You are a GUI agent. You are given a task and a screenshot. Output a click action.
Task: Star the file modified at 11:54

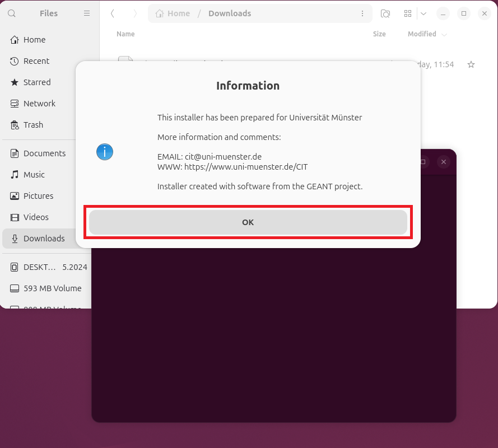[471, 65]
